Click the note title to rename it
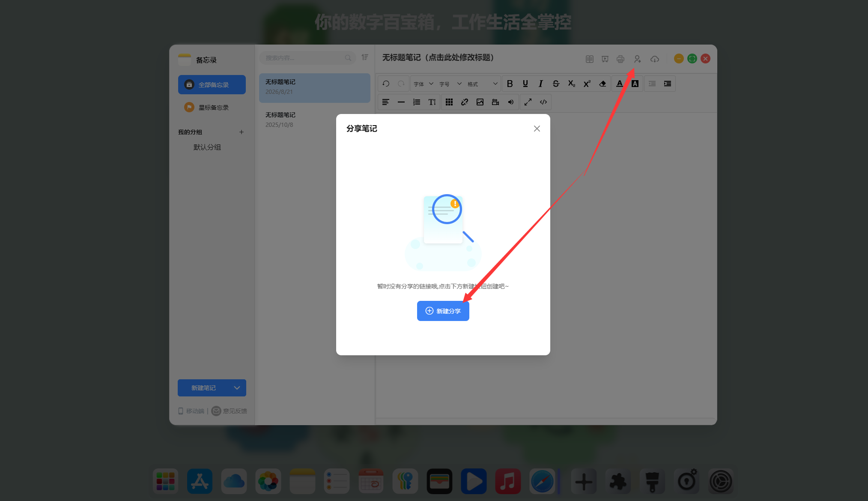 [438, 57]
